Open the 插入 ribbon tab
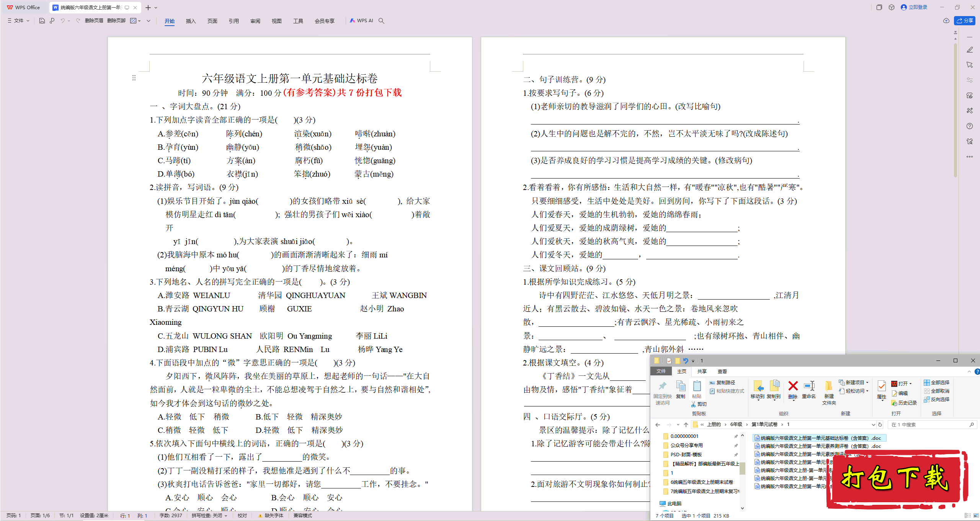 (x=191, y=21)
